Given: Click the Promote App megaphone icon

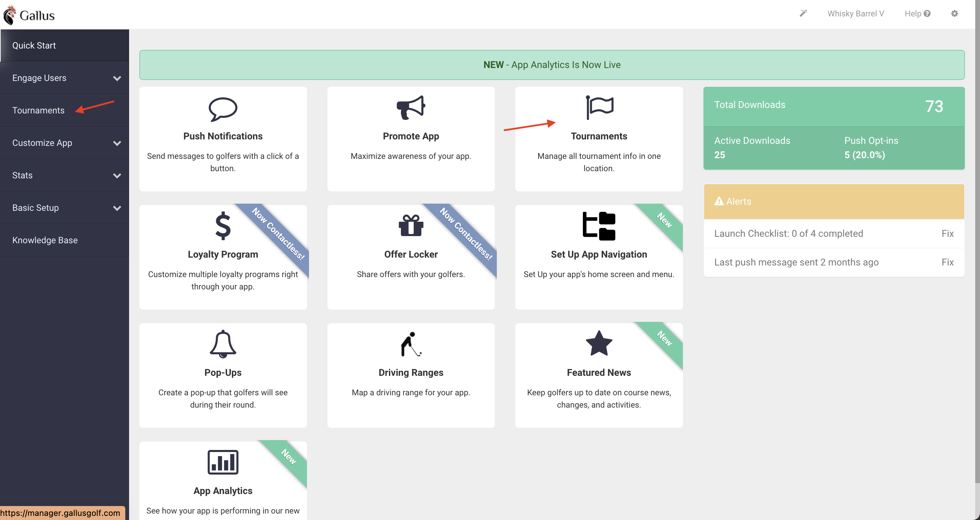Looking at the screenshot, I should [x=411, y=108].
